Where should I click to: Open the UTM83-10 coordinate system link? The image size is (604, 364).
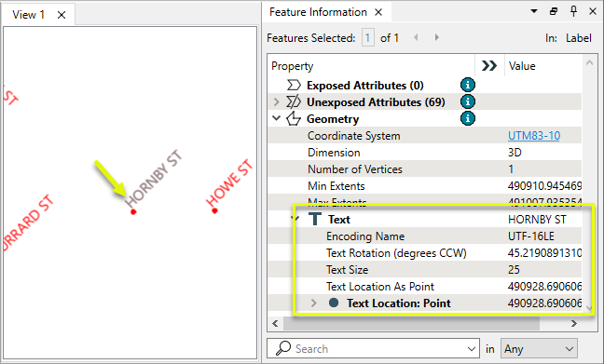[534, 136]
